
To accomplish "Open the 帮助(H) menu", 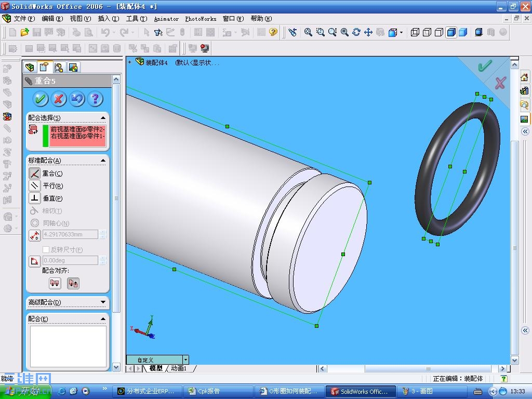I will tap(261, 19).
